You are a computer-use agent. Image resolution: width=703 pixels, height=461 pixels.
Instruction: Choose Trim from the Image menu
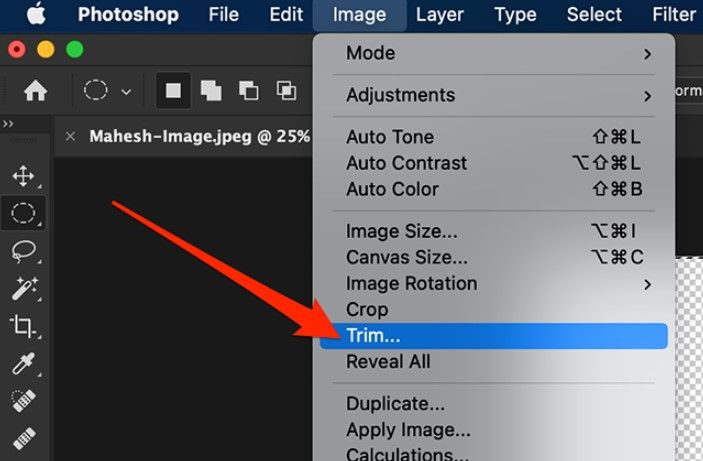494,336
